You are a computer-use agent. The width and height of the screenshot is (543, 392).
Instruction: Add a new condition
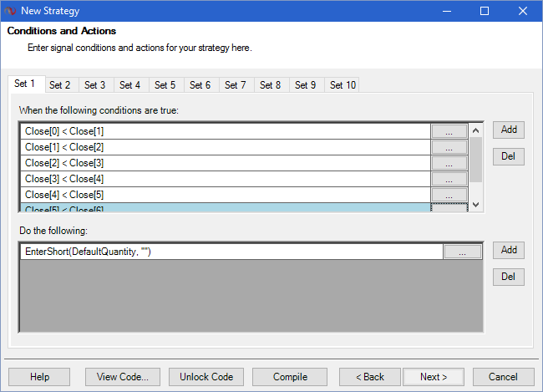(x=509, y=130)
